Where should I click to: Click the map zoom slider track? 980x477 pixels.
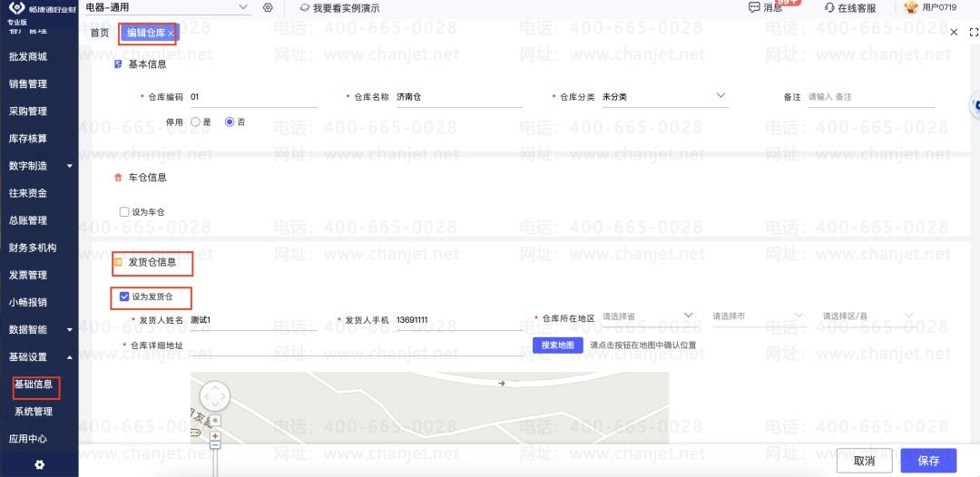[x=215, y=462]
